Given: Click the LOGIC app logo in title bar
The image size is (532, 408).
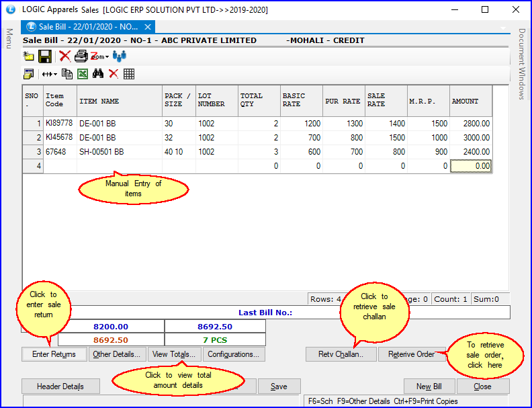Looking at the screenshot, I should click(x=11, y=9).
